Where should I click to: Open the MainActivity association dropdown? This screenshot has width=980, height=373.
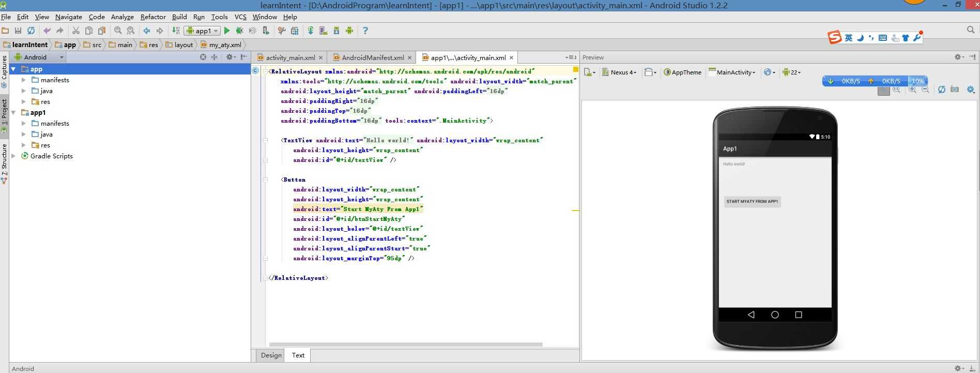tap(732, 72)
